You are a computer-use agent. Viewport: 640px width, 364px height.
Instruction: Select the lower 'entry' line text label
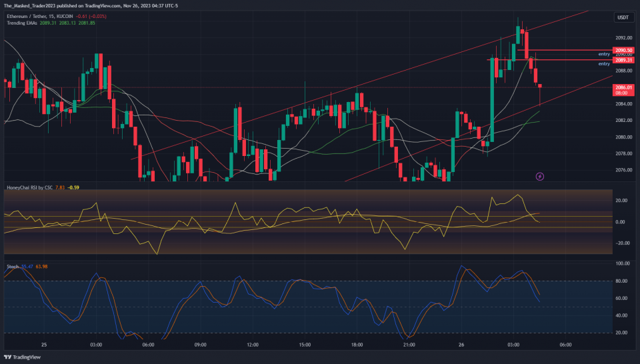pyautogui.click(x=604, y=64)
